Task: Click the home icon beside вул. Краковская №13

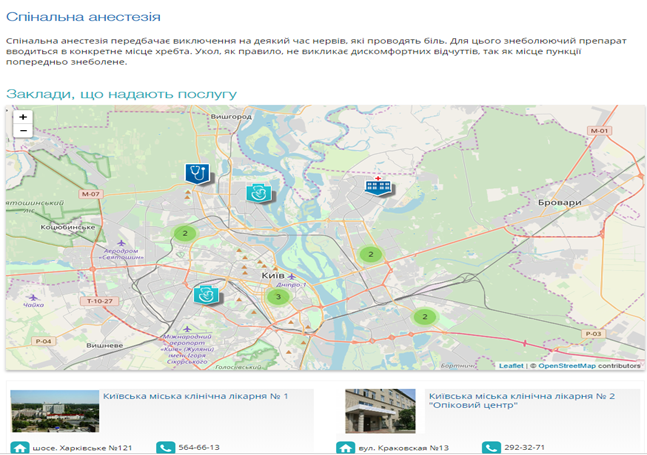Action: pyautogui.click(x=346, y=447)
